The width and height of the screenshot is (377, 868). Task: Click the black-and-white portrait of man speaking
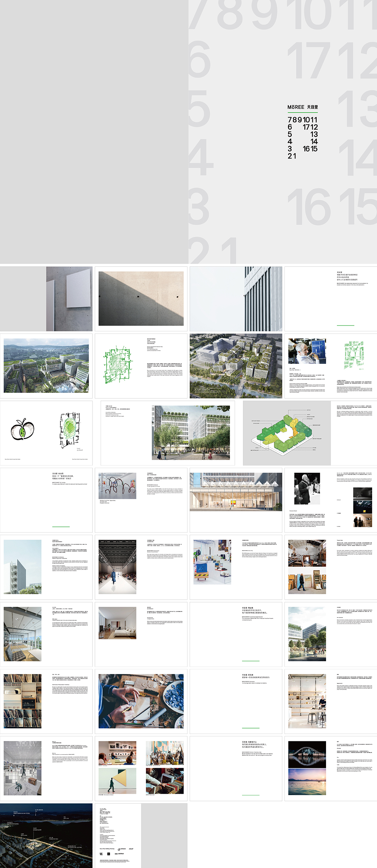pos(307,488)
